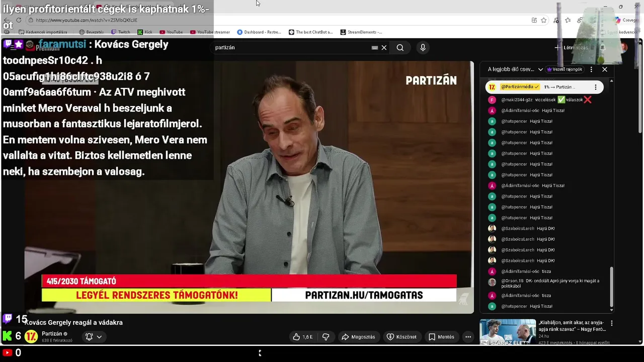This screenshot has width=644, height=362.
Task: Click the Köszönet thanks button
Action: pos(401,337)
